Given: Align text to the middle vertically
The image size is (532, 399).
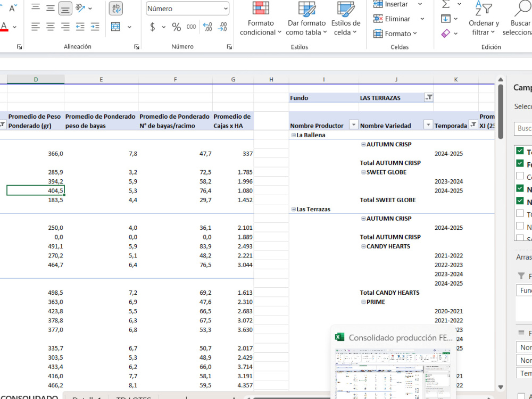Looking at the screenshot, I should [x=50, y=8].
